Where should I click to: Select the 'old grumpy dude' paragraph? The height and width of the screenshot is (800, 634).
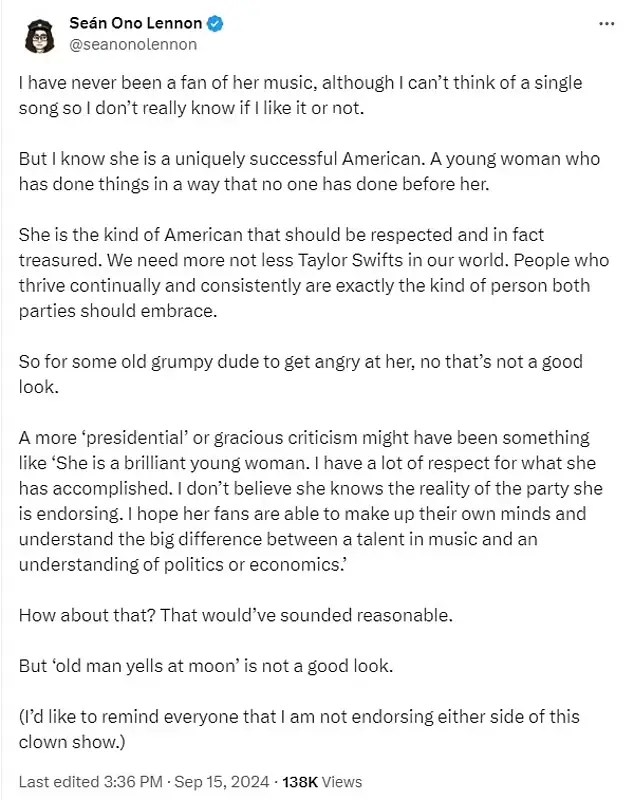click(301, 374)
